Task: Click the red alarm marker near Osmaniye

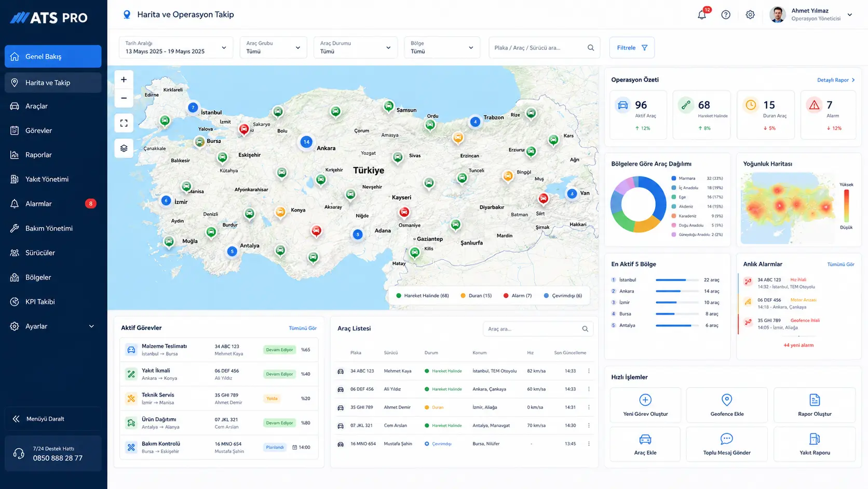Action: (x=404, y=212)
